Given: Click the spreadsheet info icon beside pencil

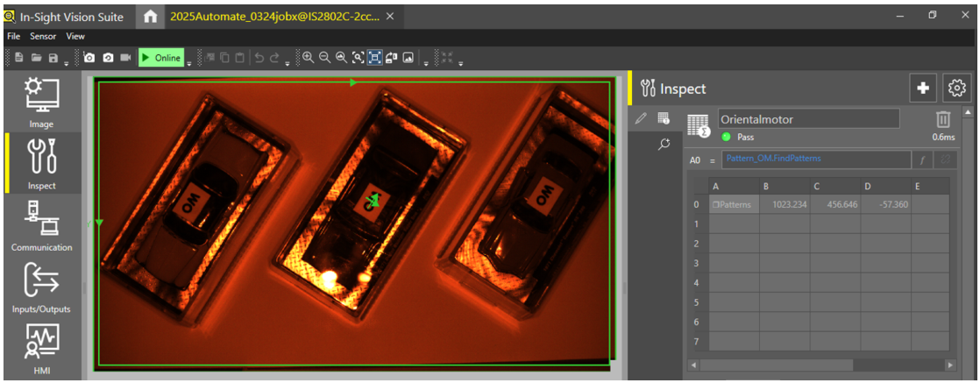Looking at the screenshot, I should click(x=664, y=118).
